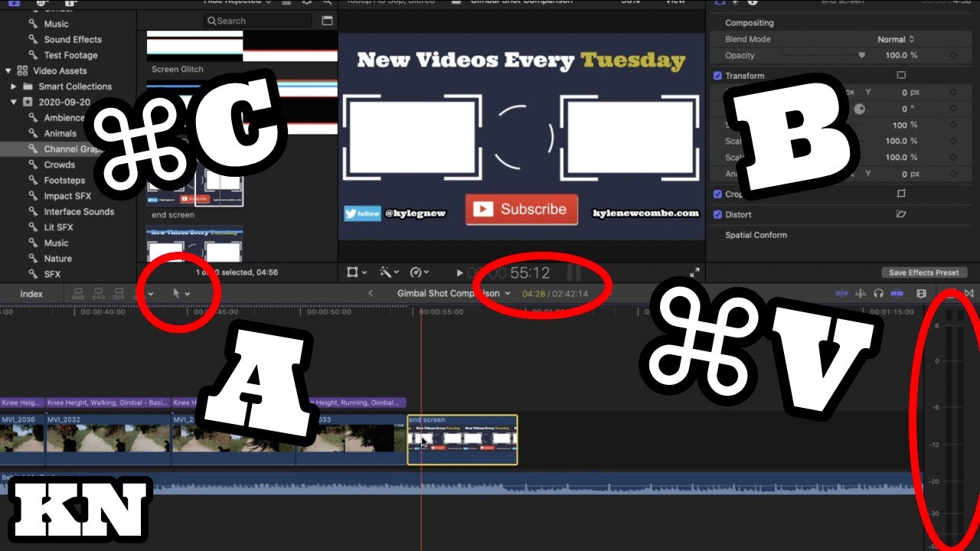The width and height of the screenshot is (980, 551).
Task: Toggle clip appearance icon in browser header
Action: point(328,21)
